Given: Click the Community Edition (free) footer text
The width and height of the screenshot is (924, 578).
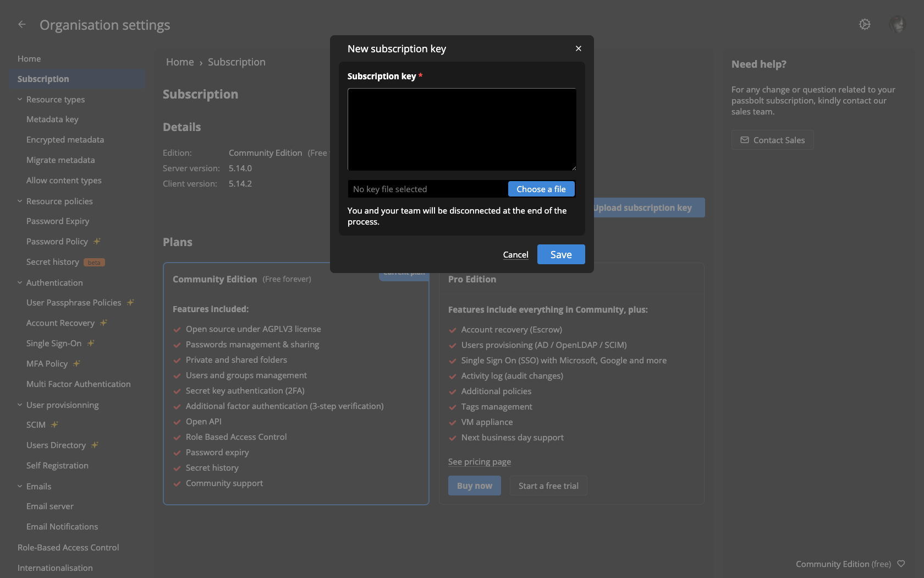Looking at the screenshot, I should (x=843, y=564).
